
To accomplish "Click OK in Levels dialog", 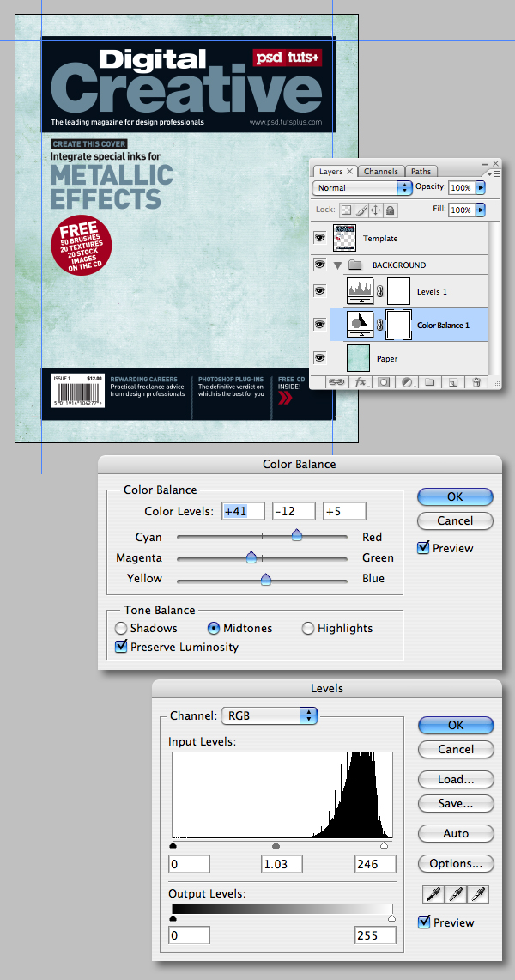I will (x=456, y=725).
